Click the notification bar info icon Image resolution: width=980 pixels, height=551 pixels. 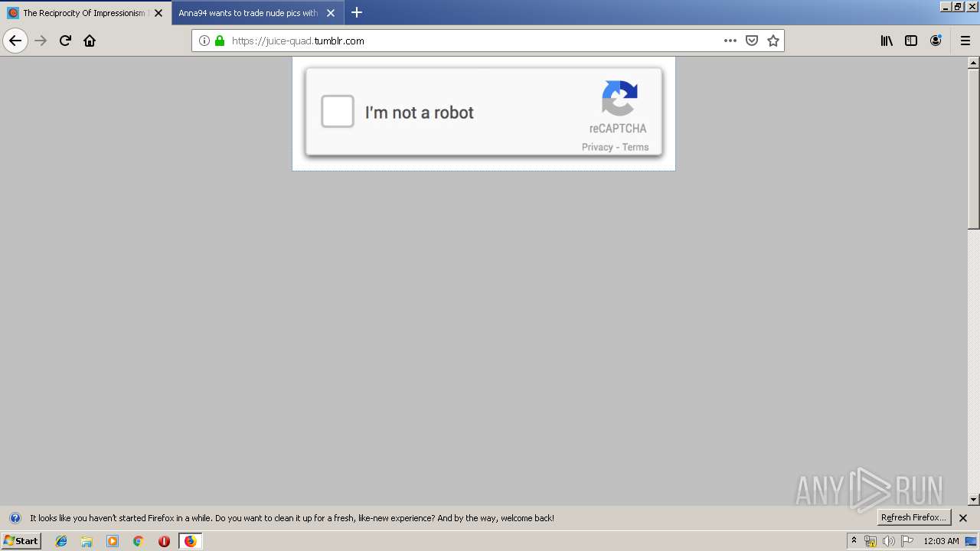(x=15, y=518)
